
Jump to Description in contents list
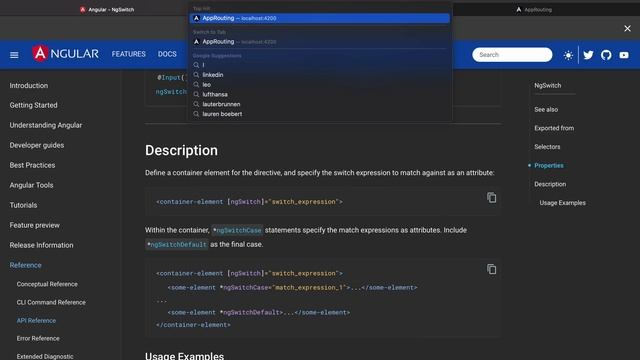click(550, 184)
